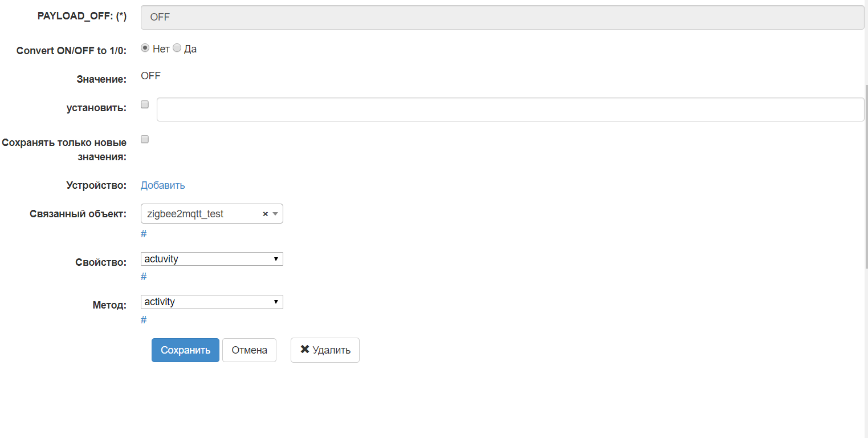This screenshot has width=868, height=438.
Task: Click the Добавить device link
Action: click(163, 185)
